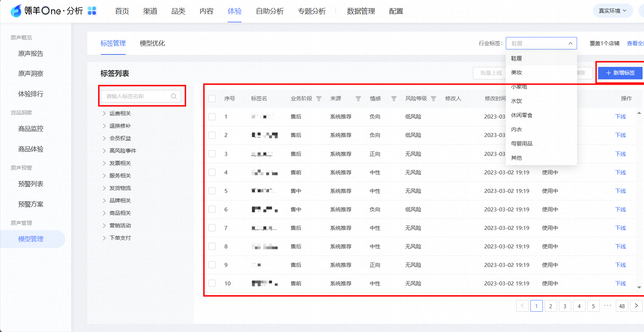Open 体验排行 in the sidebar
This screenshot has height=332, width=644.
[31, 94]
